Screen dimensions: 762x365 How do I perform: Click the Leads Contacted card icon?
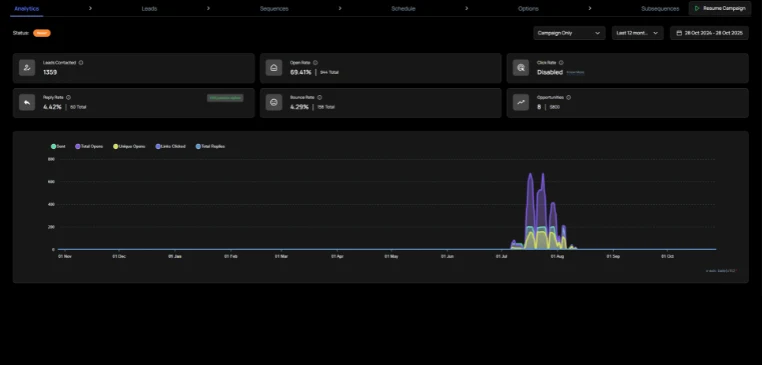(x=27, y=68)
